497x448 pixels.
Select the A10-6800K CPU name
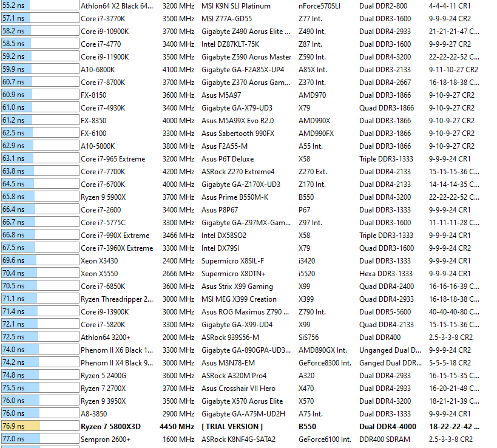98,70
